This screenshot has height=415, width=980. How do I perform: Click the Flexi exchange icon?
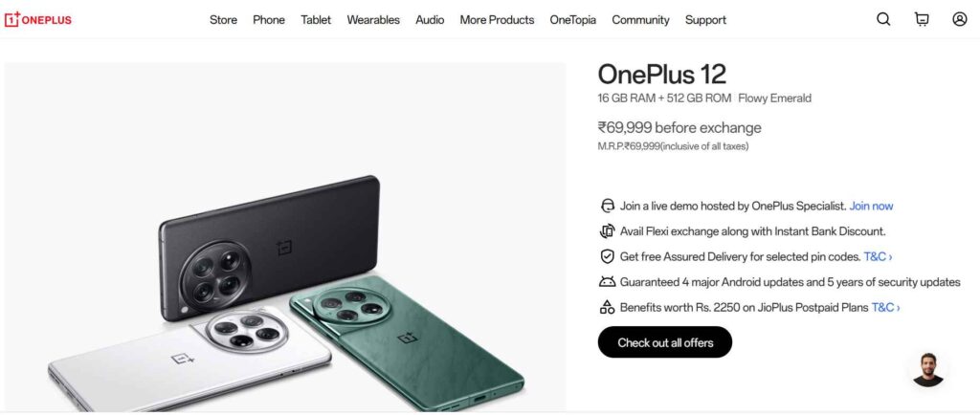point(607,231)
